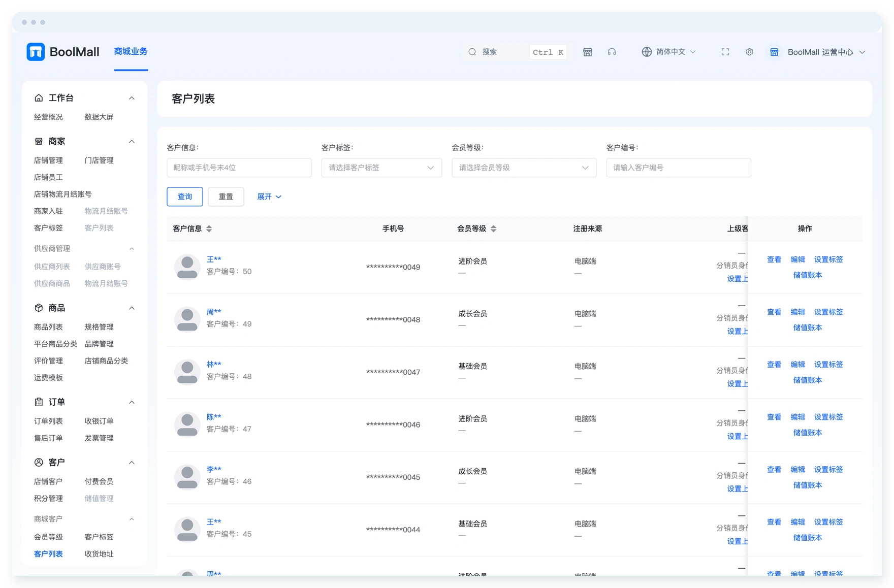Collapse the 供应商管理 subsection

click(x=132, y=249)
